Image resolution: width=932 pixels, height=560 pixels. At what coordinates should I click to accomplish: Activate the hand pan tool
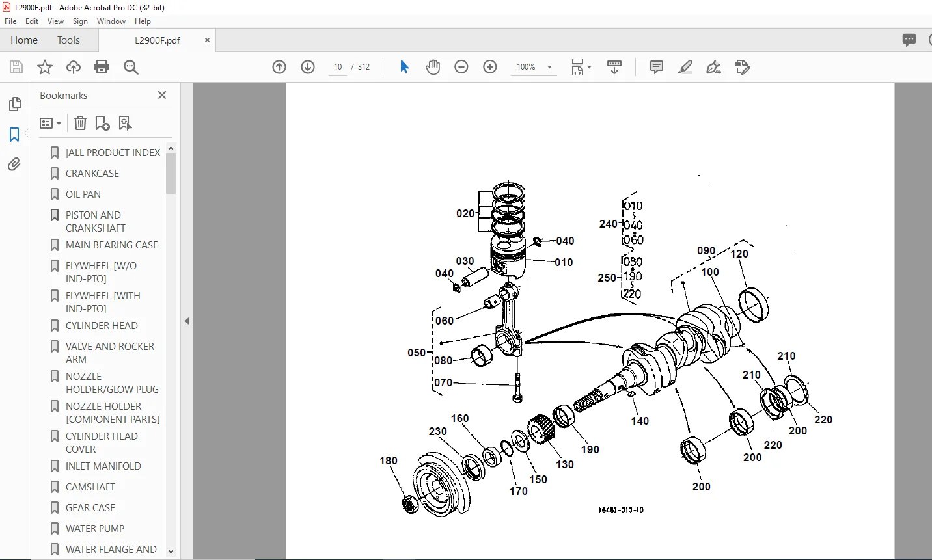coord(433,67)
